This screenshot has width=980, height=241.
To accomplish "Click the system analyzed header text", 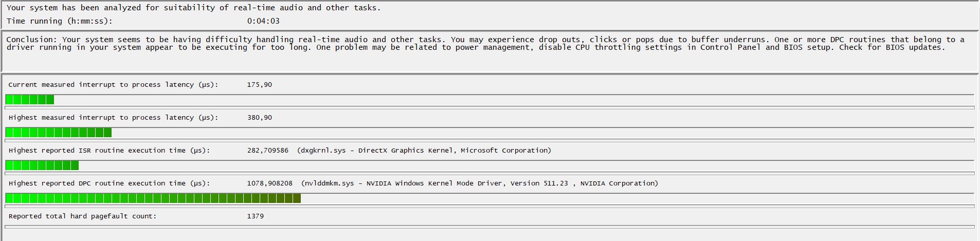I will coord(193,8).
